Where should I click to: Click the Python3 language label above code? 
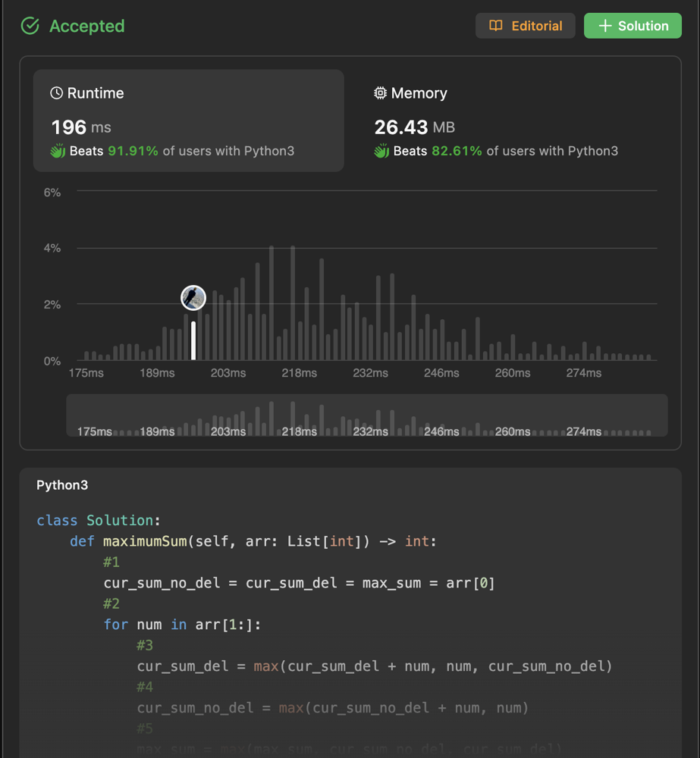point(62,485)
